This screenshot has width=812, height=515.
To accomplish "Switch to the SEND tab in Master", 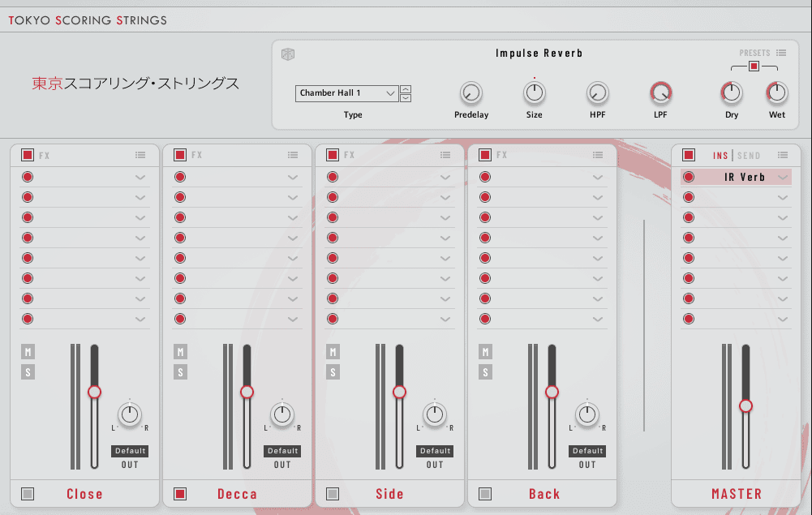I will (x=749, y=156).
